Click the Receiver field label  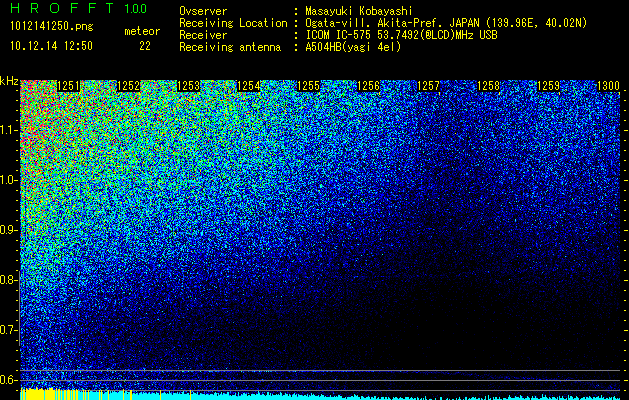click(203, 35)
